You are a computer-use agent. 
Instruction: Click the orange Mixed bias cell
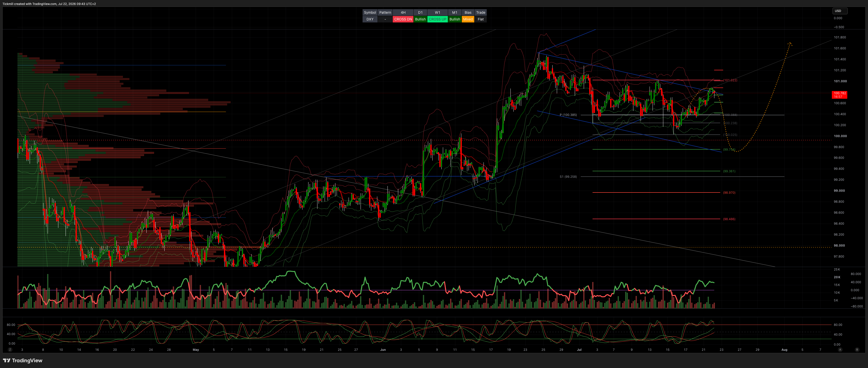tap(468, 19)
